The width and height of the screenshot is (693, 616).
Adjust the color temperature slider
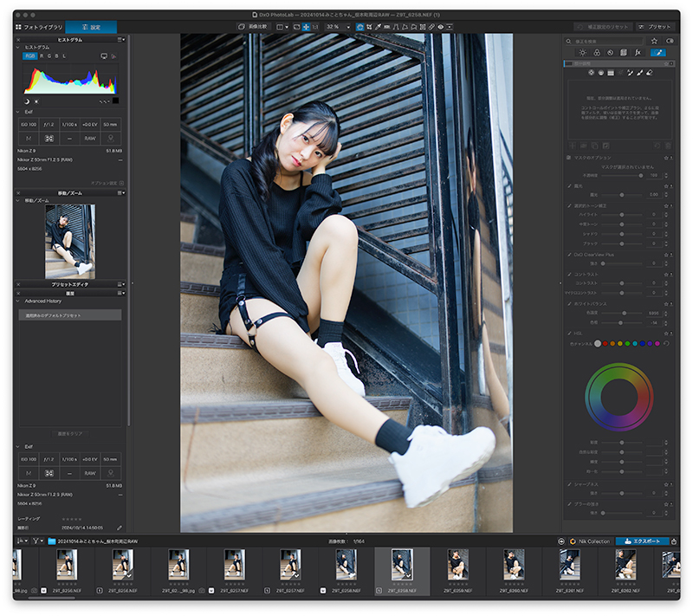pyautogui.click(x=624, y=314)
